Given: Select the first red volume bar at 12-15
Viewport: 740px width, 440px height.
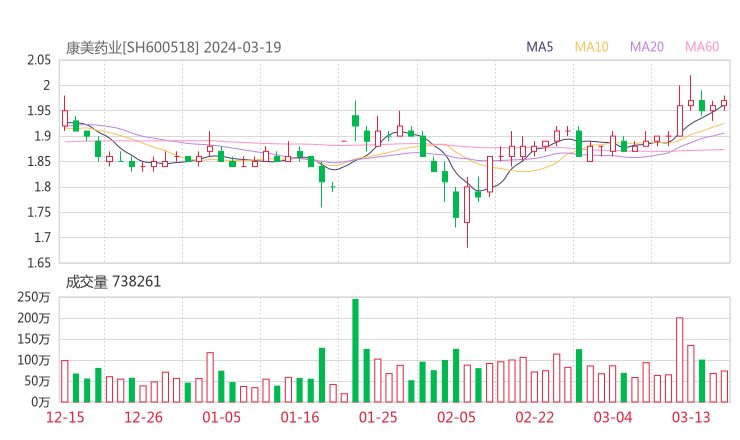Looking at the screenshot, I should pos(65,381).
